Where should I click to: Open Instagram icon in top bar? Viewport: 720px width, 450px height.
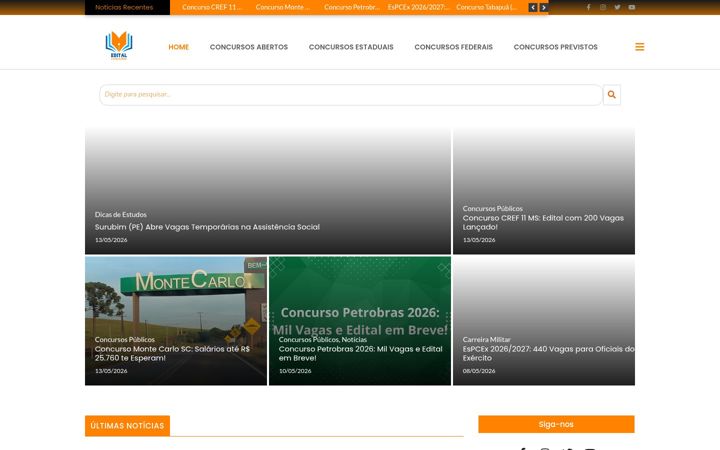tap(602, 7)
